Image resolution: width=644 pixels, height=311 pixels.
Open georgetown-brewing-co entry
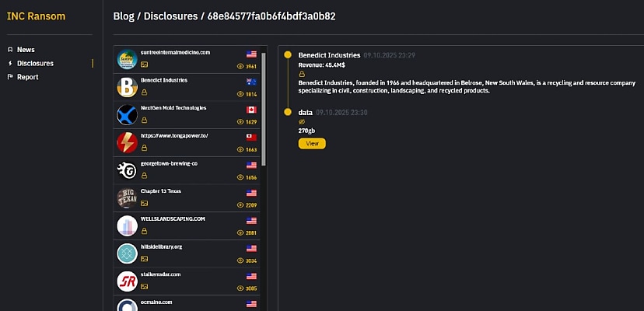pos(187,170)
